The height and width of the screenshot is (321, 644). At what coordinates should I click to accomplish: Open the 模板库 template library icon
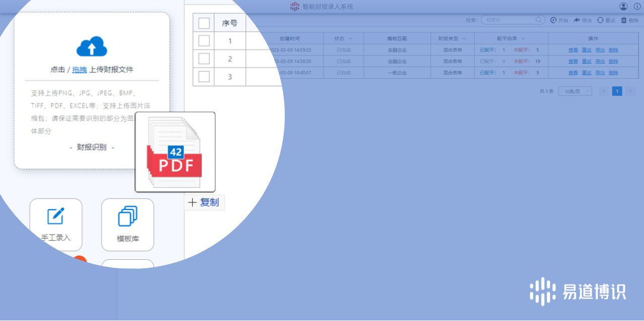pos(127,217)
